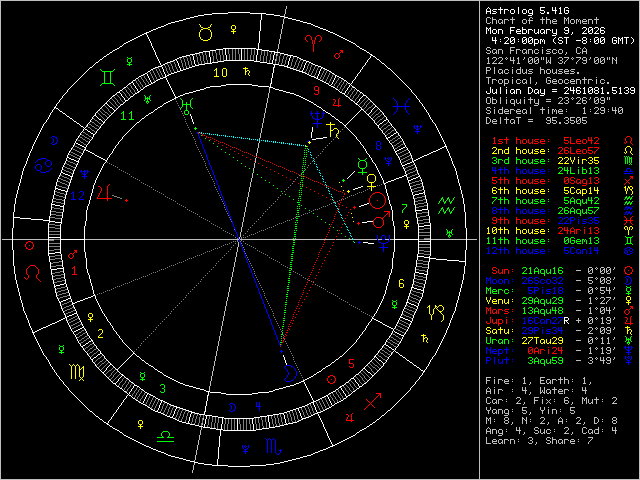The width and height of the screenshot is (640, 480).
Task: Click the 'Julian Day = 2461081.5139' line
Action: tap(560, 91)
